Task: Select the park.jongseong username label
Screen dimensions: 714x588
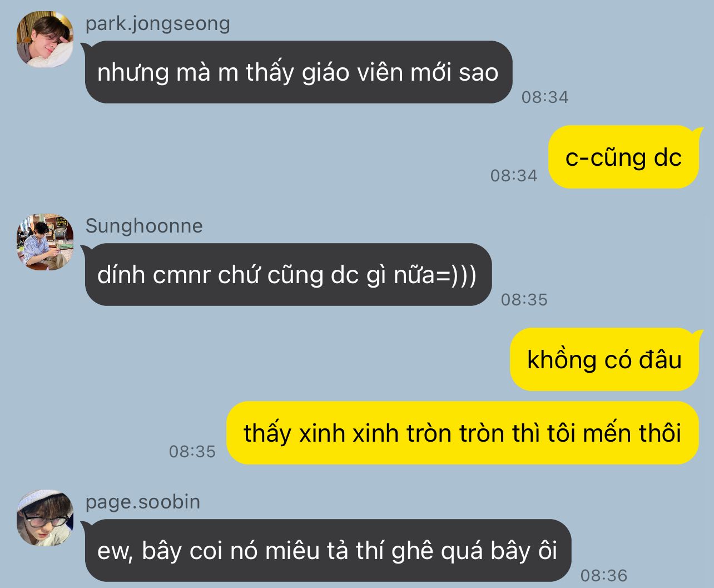Action: pyautogui.click(x=157, y=23)
